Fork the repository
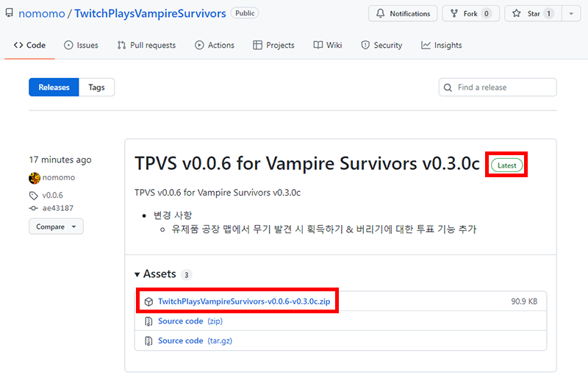Screen dimensions: 588x378 point(470,13)
